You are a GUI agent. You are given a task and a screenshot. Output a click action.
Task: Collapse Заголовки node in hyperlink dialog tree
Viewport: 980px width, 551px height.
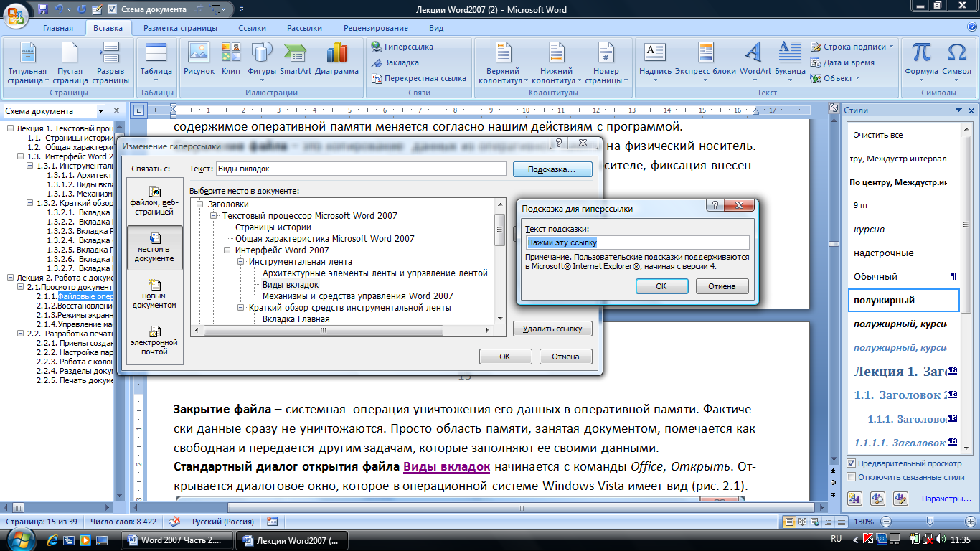point(200,204)
